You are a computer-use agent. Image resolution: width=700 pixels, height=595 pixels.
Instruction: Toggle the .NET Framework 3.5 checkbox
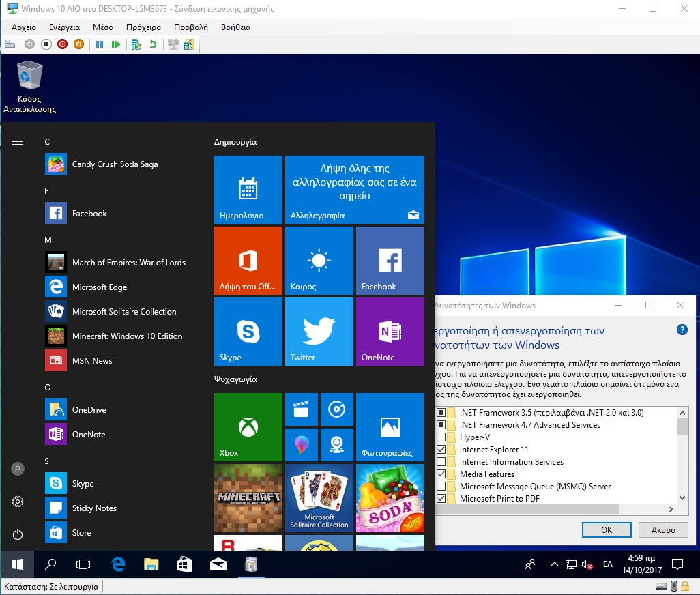[x=441, y=412]
